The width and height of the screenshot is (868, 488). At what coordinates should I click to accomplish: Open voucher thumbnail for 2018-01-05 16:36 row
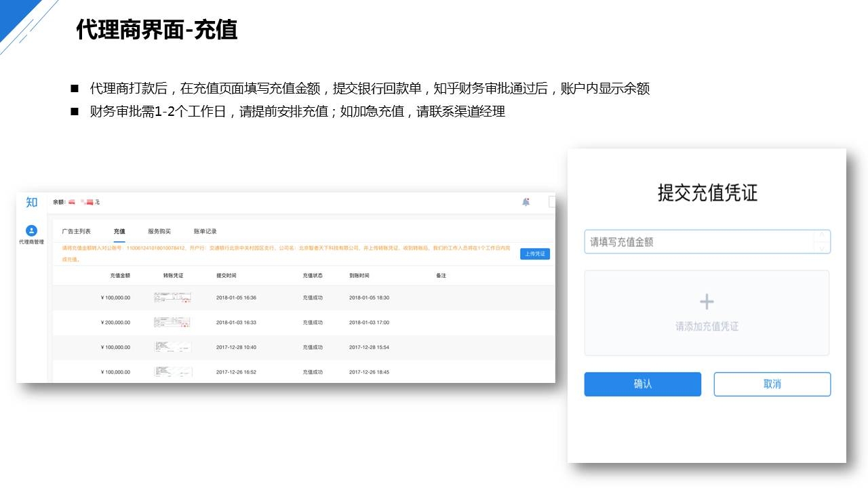(172, 298)
